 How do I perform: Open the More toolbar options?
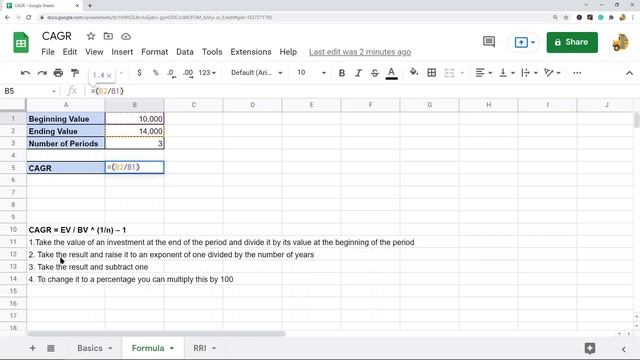coord(577,73)
